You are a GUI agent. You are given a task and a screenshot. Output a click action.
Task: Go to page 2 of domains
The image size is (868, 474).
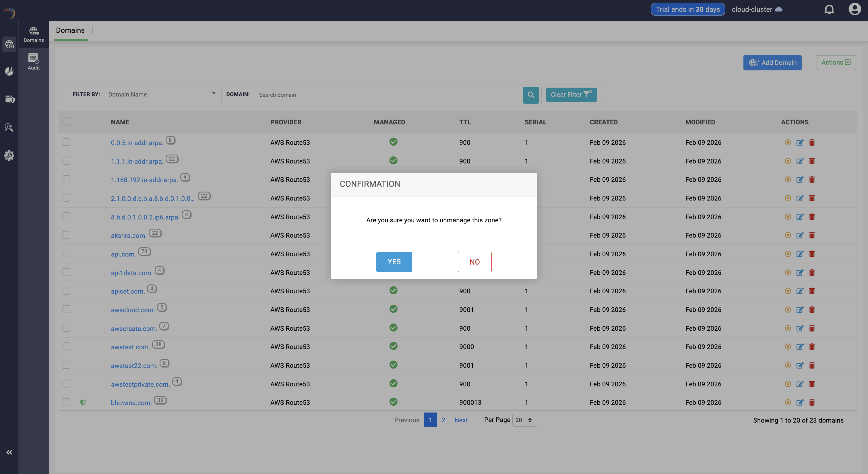point(443,420)
